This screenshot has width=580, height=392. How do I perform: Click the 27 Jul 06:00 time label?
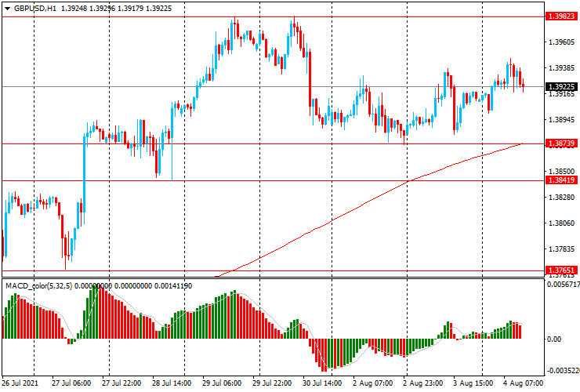71,383
